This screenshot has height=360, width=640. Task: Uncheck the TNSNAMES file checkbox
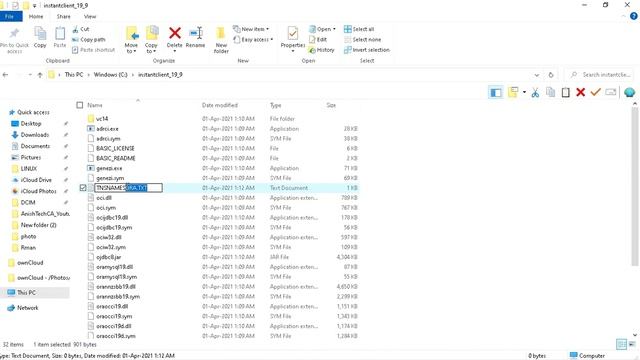83,188
